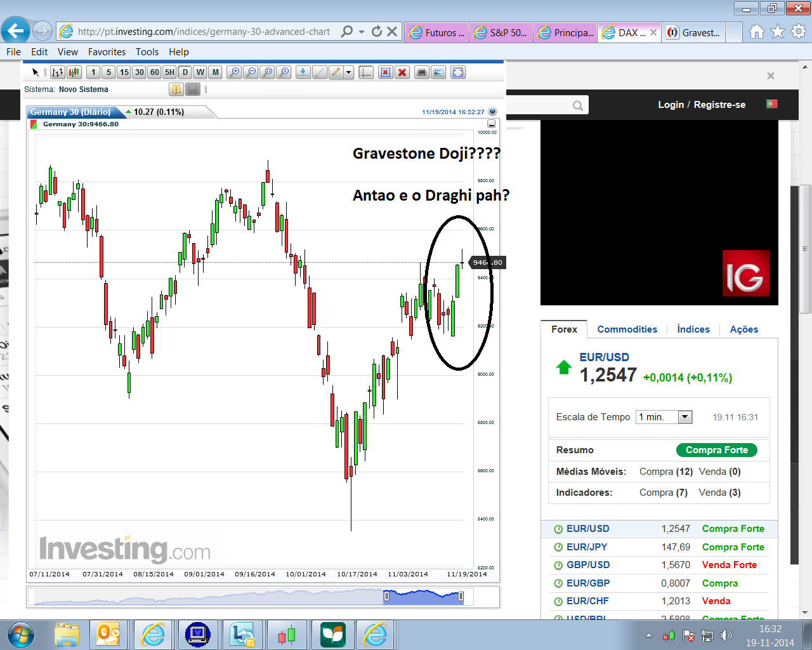Click the add indicator download-arrow icon

click(303, 72)
